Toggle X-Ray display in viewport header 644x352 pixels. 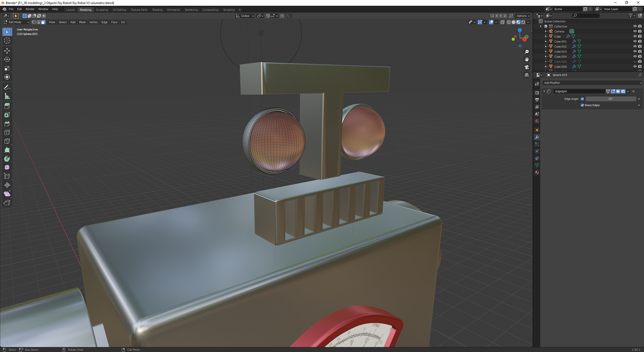point(502,22)
